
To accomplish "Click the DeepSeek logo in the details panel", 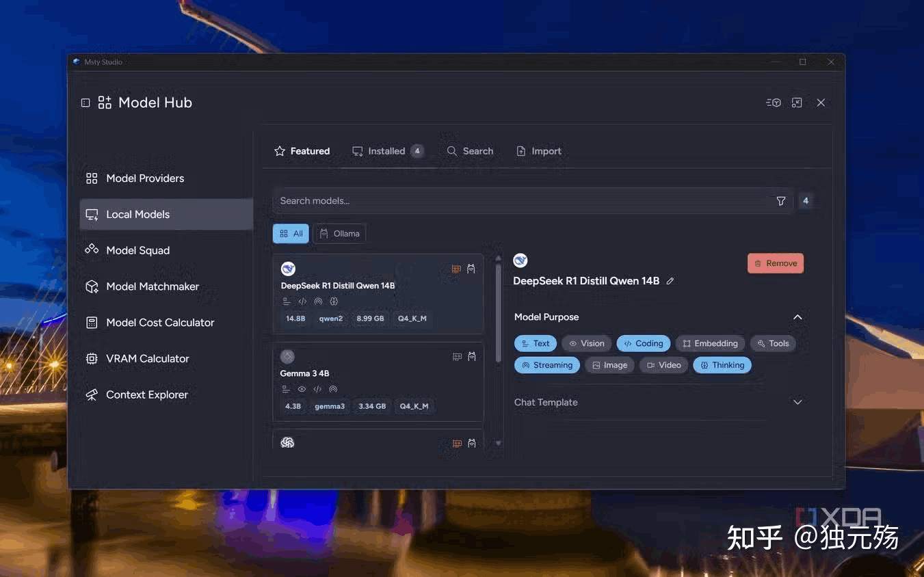I will (520, 260).
